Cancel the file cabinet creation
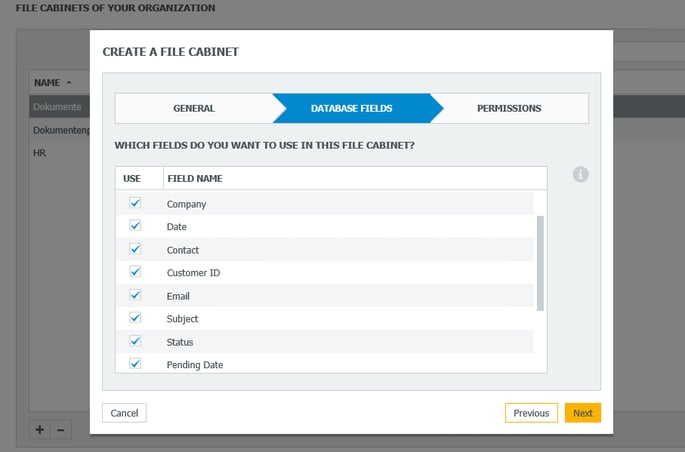685x452 pixels. pyautogui.click(x=124, y=413)
